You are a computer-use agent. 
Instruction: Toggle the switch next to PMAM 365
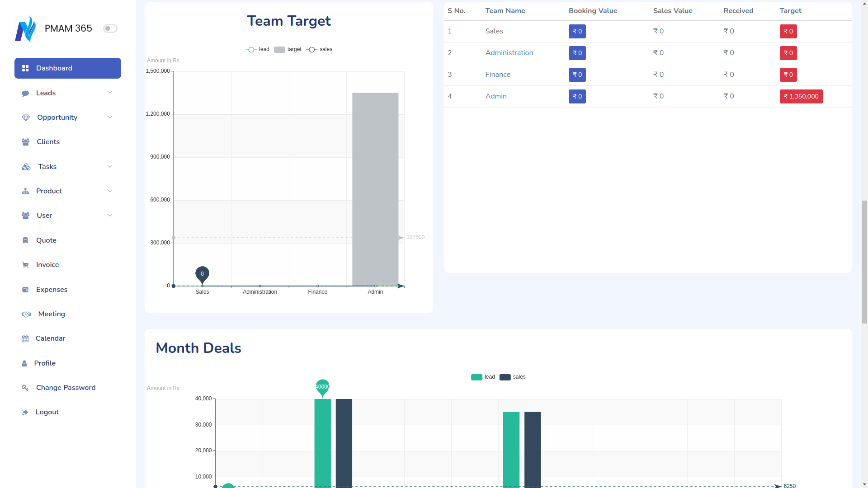pos(110,28)
